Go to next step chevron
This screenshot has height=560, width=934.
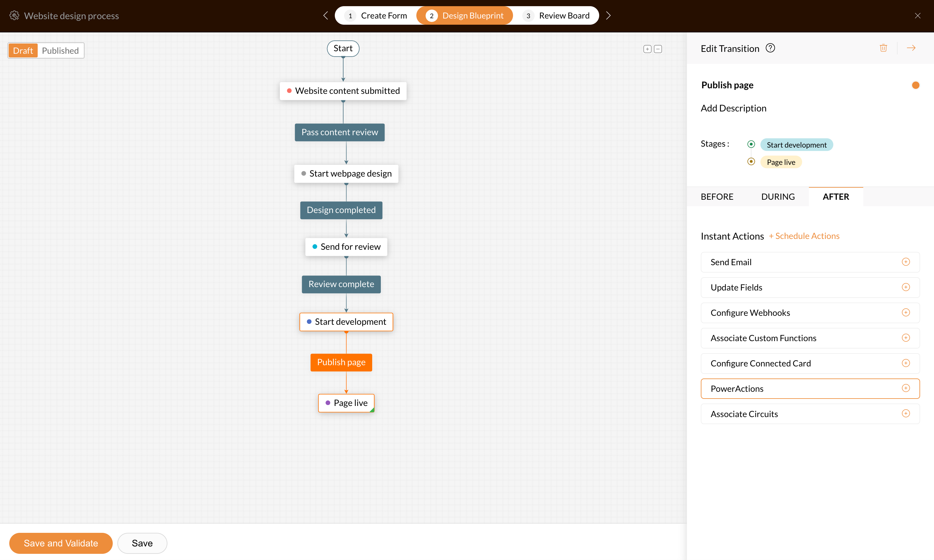pos(608,15)
